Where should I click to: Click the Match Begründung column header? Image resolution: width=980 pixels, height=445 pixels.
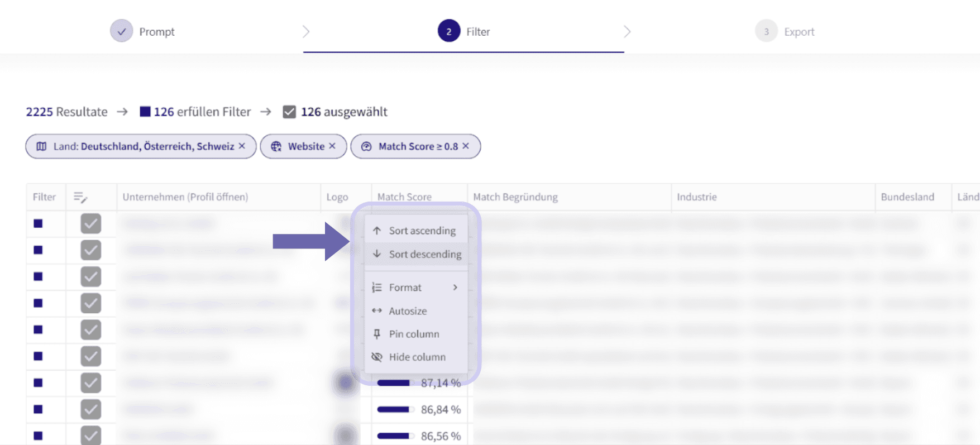point(569,197)
